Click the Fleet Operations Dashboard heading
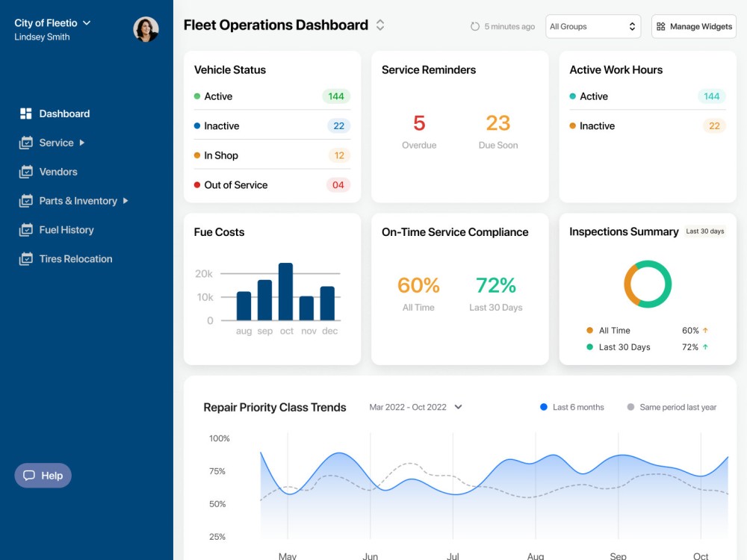Screen dimensions: 747x560 [x=276, y=25]
